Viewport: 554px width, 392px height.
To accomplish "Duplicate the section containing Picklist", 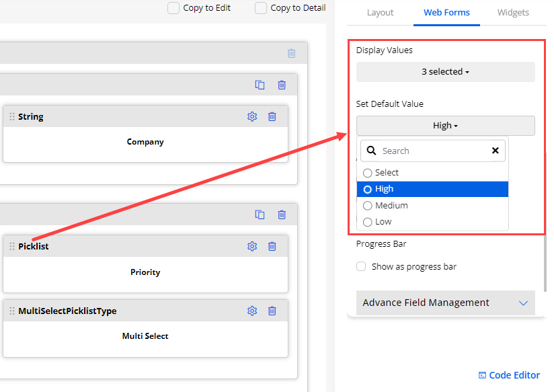I will coord(260,214).
